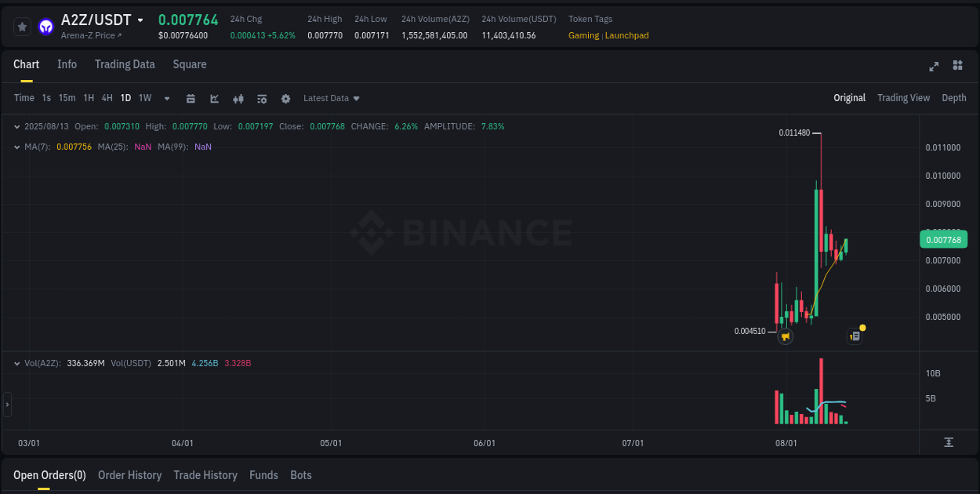Viewport: 980px width, 494px height.
Task: Switch to Depth chart view
Action: [x=954, y=98]
